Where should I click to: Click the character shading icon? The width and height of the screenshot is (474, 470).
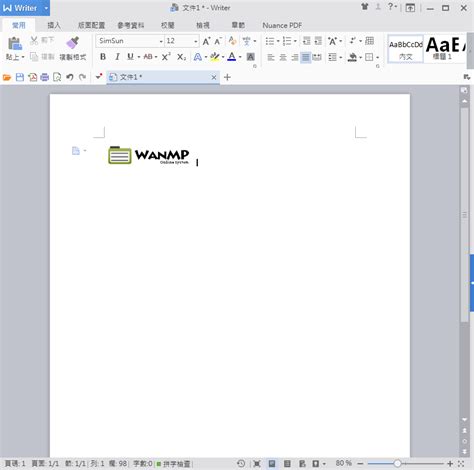point(251,57)
